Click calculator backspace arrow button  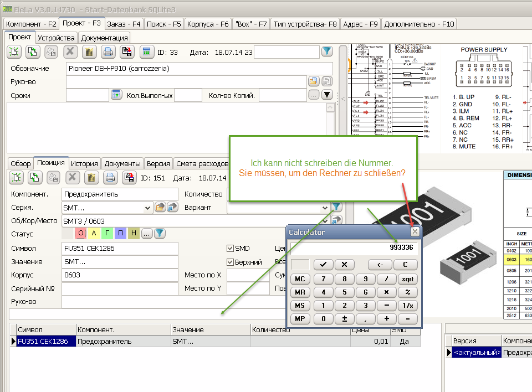[x=380, y=265]
